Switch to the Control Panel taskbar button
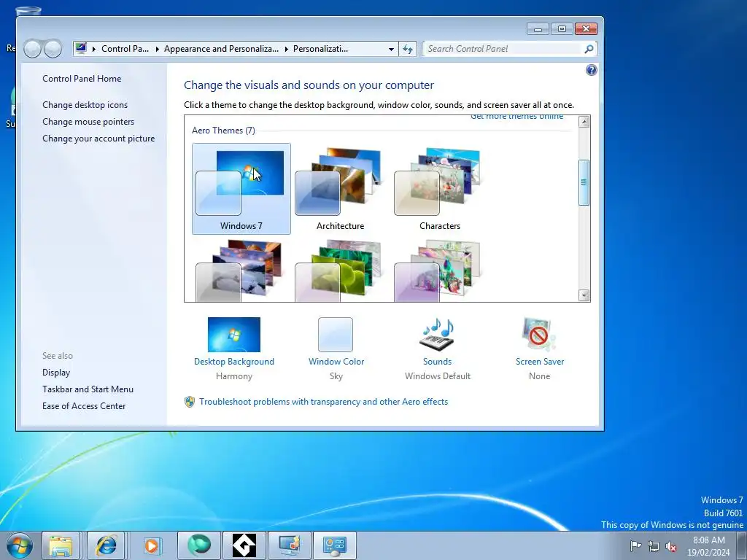 pyautogui.click(x=334, y=545)
